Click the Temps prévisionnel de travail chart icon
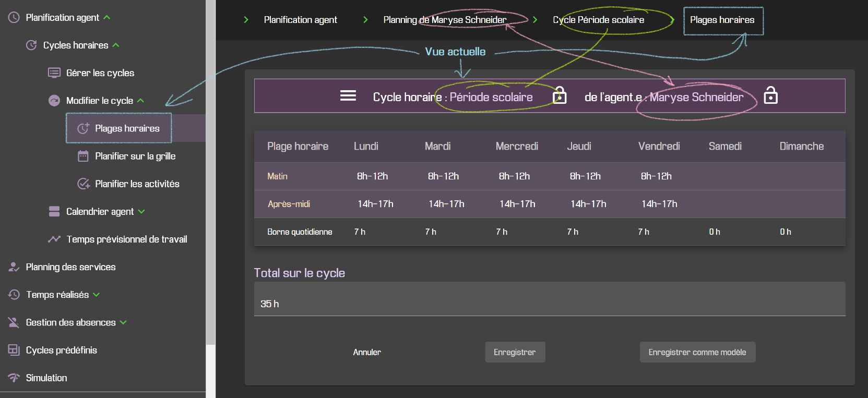 [x=54, y=239]
